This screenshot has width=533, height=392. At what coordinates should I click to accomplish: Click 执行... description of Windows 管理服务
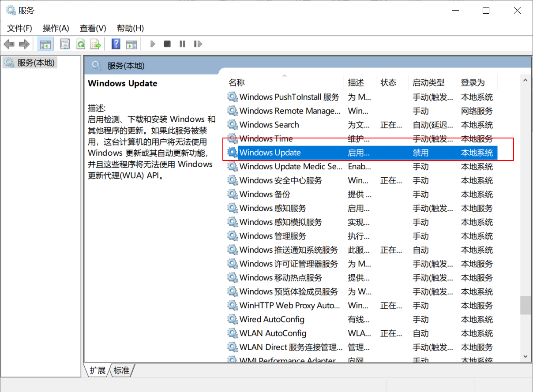coord(359,236)
